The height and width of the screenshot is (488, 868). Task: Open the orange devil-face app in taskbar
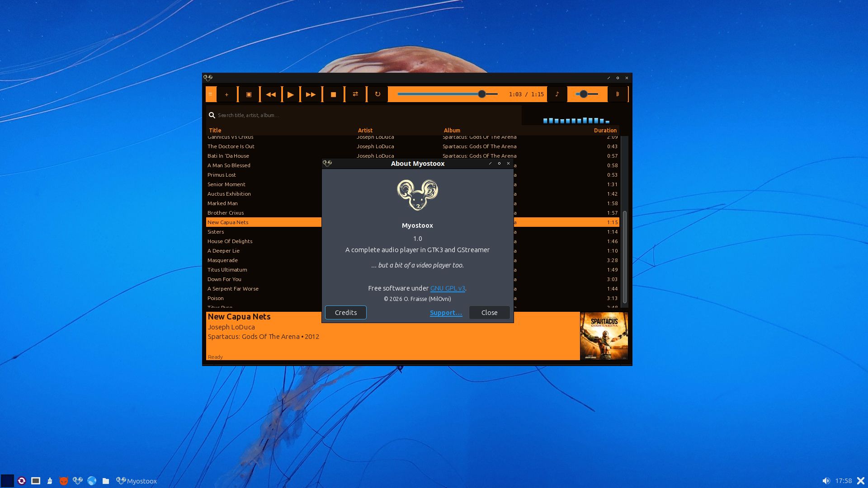pyautogui.click(x=64, y=481)
